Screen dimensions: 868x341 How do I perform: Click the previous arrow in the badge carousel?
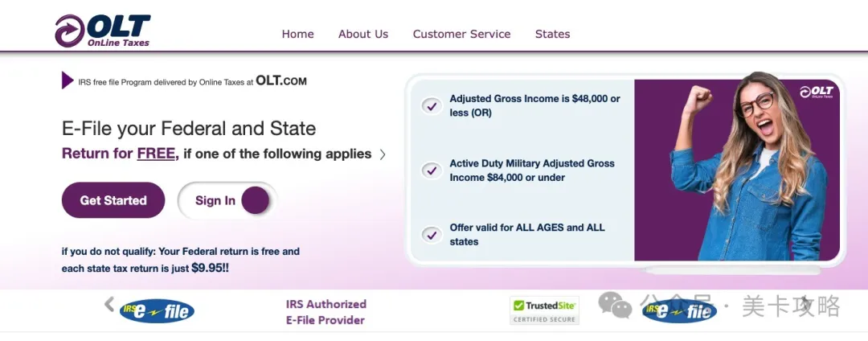pos(110,303)
